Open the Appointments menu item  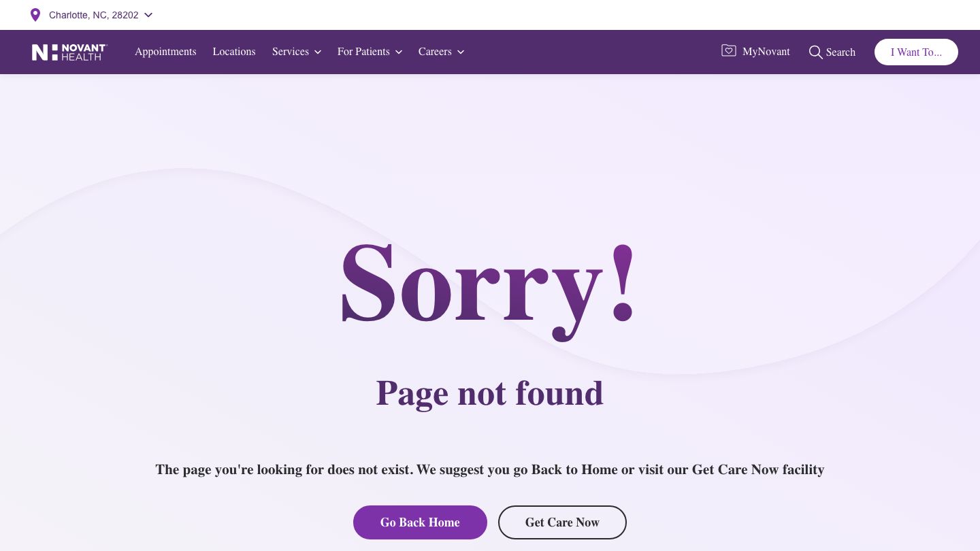coord(165,52)
